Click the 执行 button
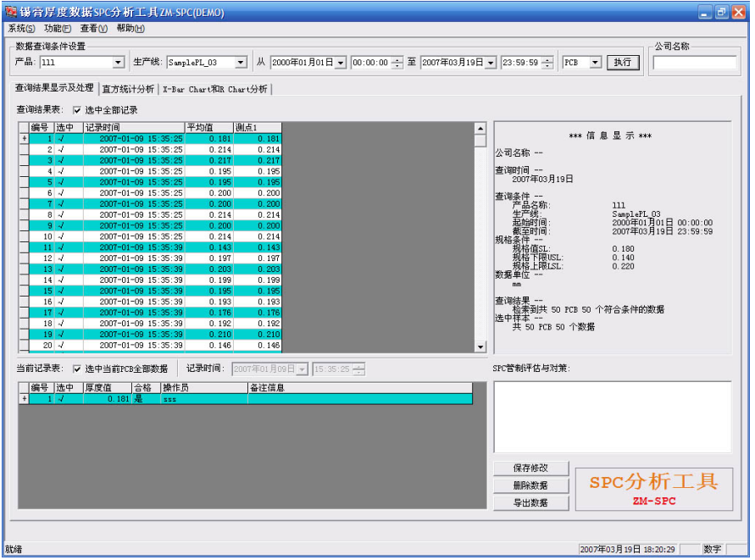This screenshot has height=560, width=755. pyautogui.click(x=623, y=63)
